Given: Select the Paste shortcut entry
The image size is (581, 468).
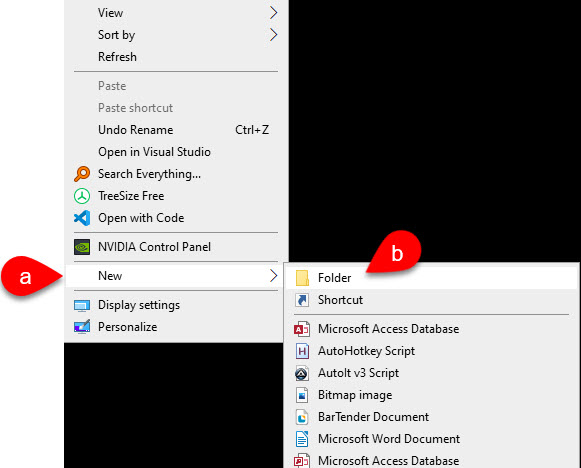Looking at the screenshot, I should pyautogui.click(x=176, y=108).
